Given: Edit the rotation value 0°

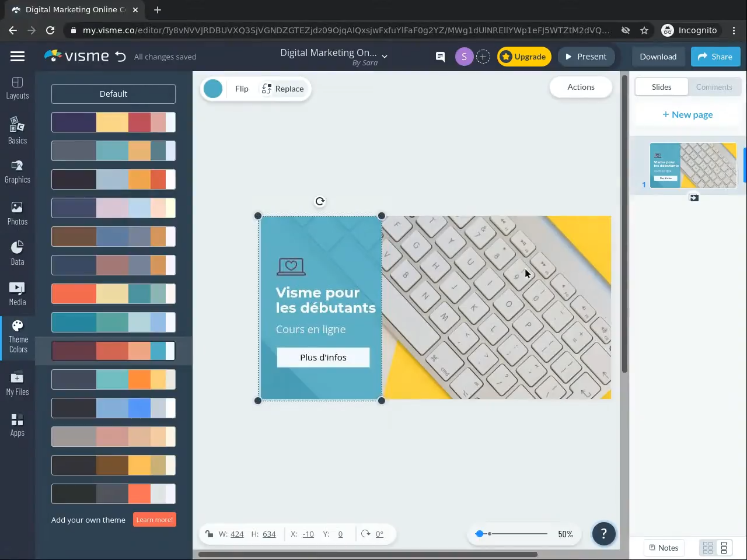Looking at the screenshot, I should tap(379, 534).
